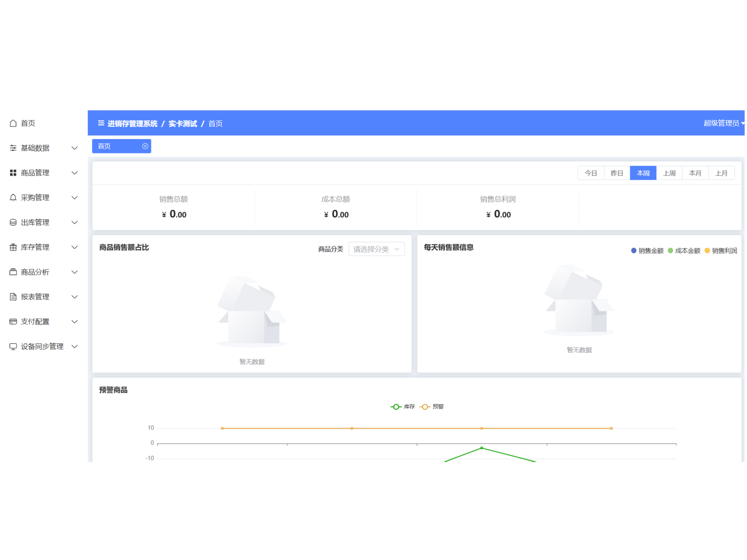Click the 商品管理 grid icon
The width and height of the screenshot is (747, 560).
pos(13,173)
